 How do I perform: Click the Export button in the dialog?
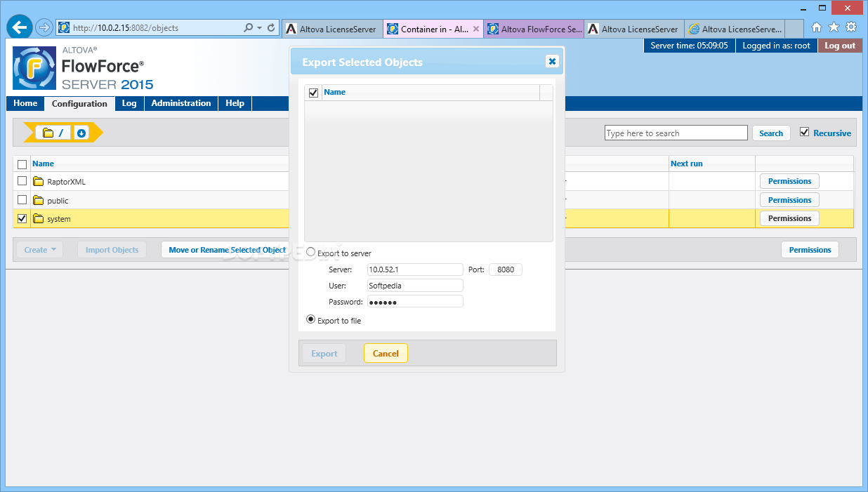[324, 354]
